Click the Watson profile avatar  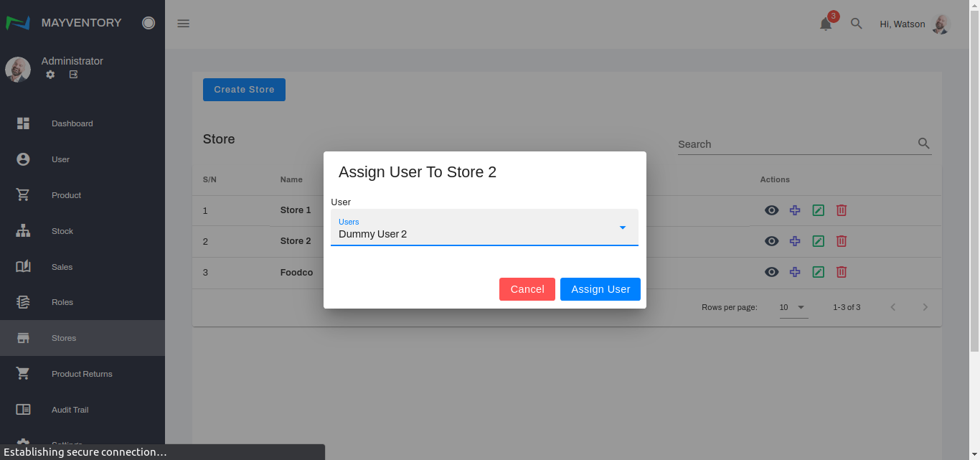[941, 24]
